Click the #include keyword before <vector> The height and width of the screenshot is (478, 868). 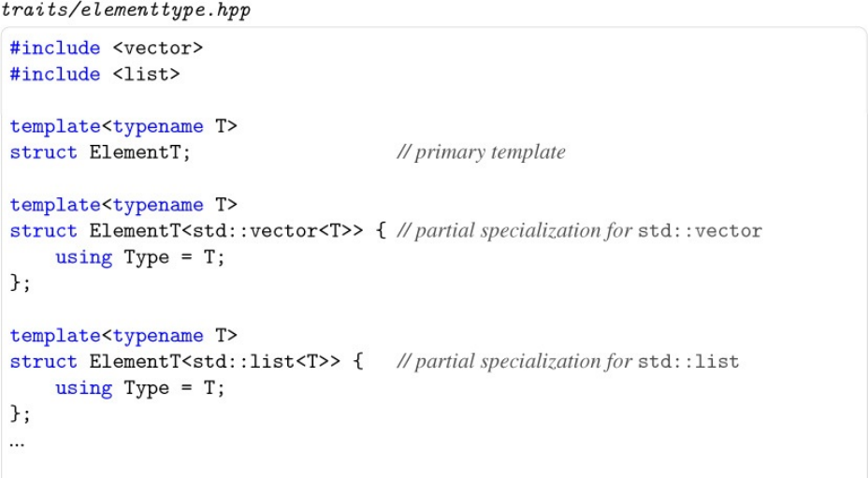pos(55,48)
